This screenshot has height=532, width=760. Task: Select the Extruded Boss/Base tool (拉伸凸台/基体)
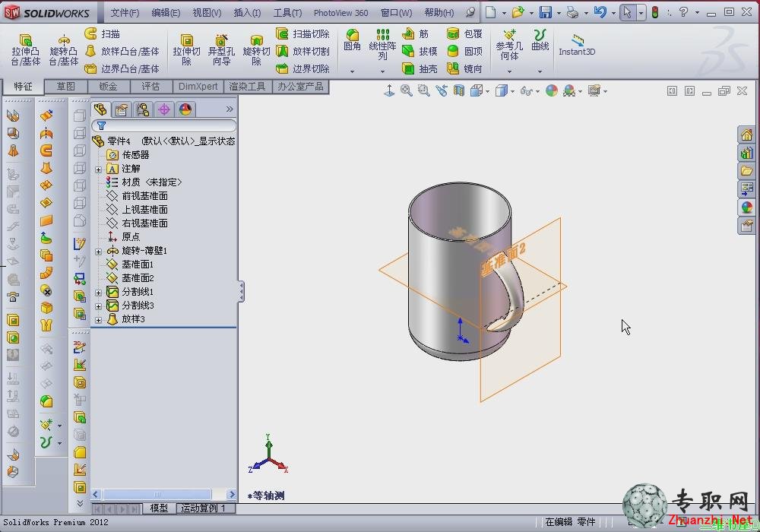click(25, 49)
